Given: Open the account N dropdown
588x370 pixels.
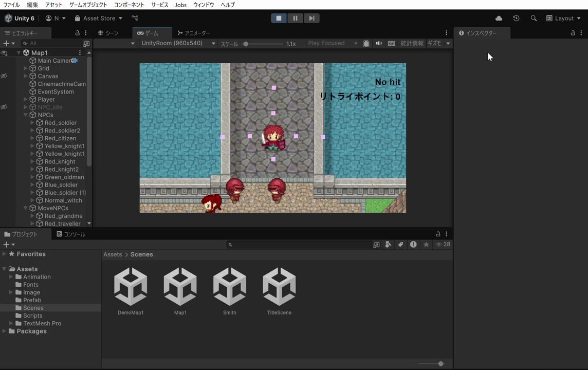Looking at the screenshot, I should coord(56,18).
